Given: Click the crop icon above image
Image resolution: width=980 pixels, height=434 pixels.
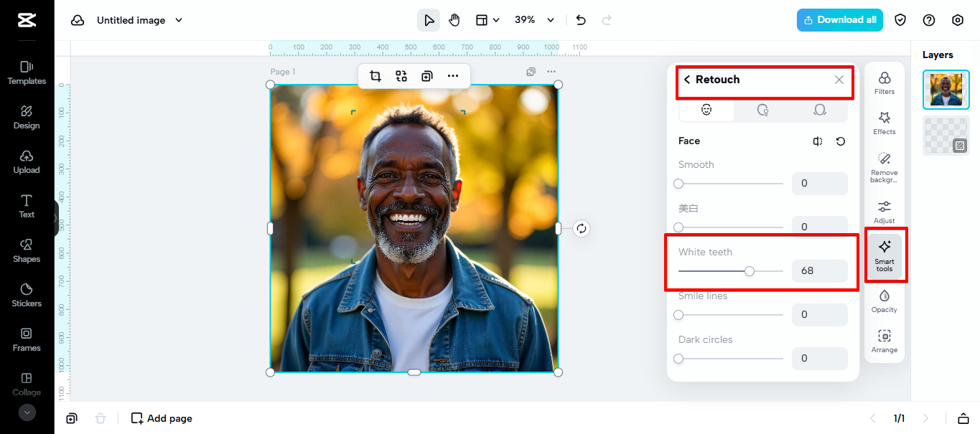Looking at the screenshot, I should point(375,76).
